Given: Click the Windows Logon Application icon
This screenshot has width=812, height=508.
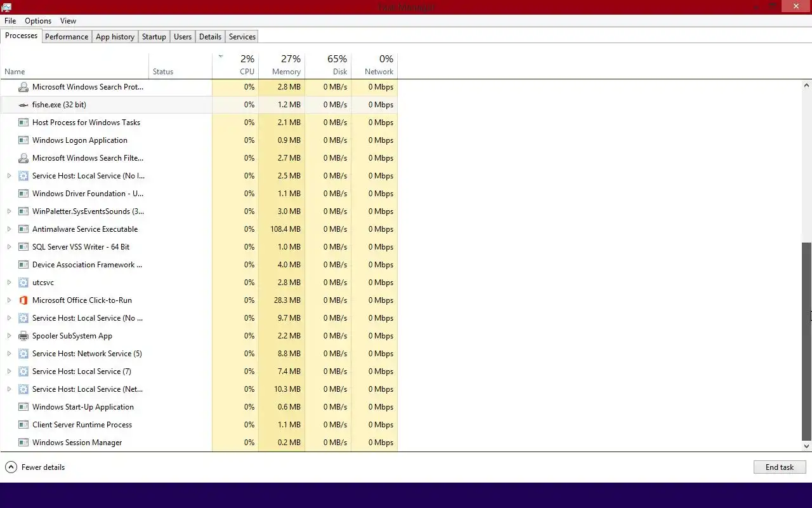Looking at the screenshot, I should pyautogui.click(x=23, y=140).
